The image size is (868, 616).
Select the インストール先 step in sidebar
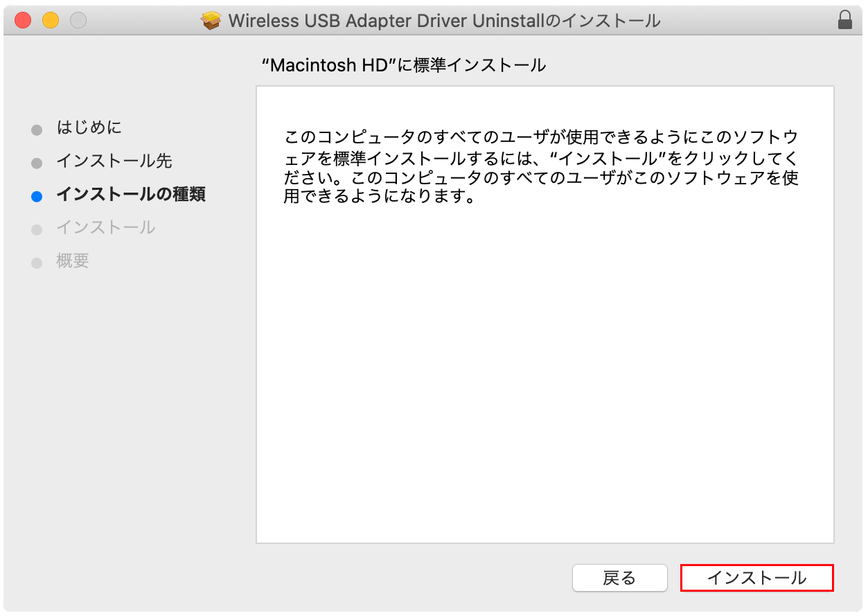coord(114,161)
